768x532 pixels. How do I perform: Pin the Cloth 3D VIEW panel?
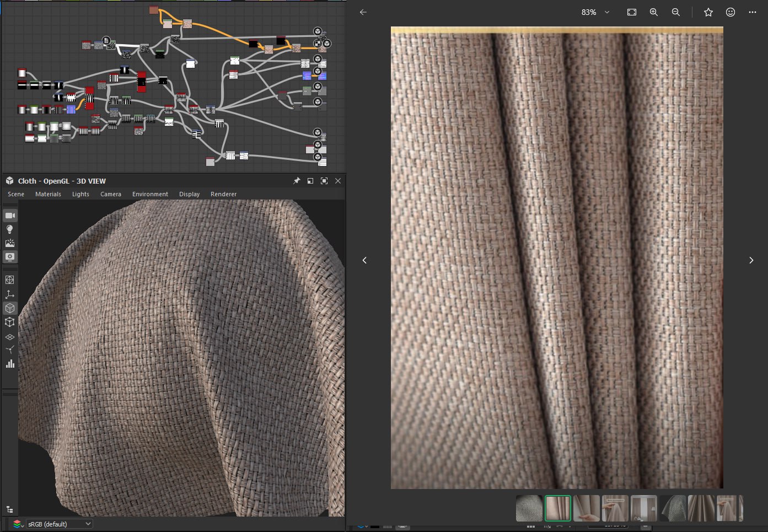coord(297,181)
